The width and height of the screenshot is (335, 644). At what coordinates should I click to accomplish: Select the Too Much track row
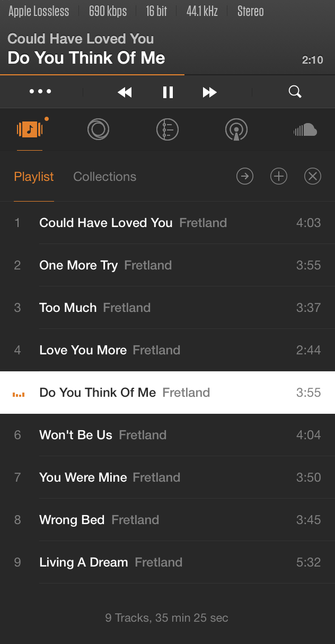(68, 308)
